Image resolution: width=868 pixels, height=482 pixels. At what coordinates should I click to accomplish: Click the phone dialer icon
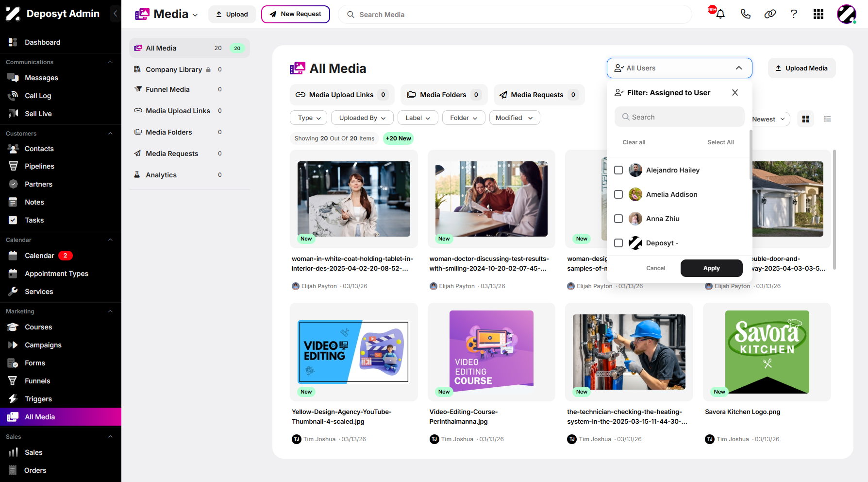[746, 14]
